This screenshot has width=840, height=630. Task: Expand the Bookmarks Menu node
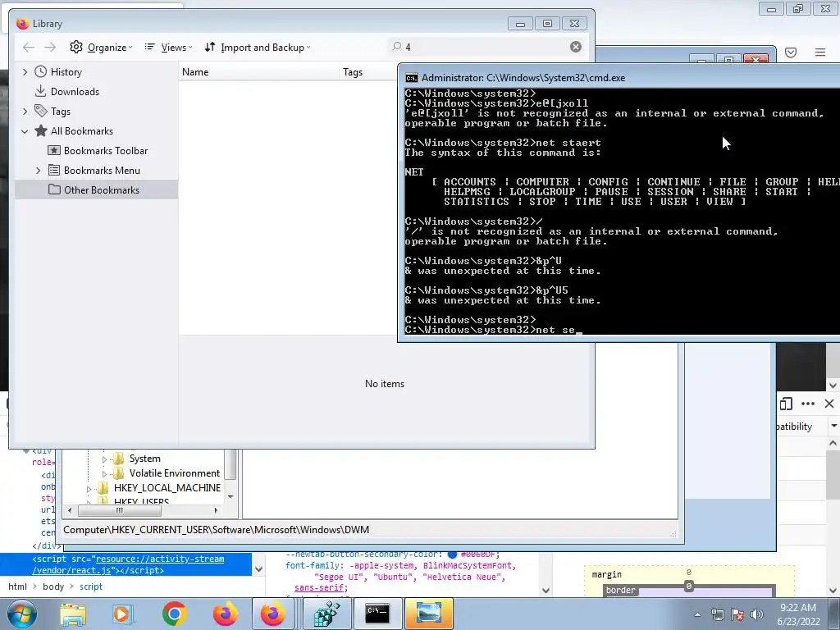tap(38, 171)
